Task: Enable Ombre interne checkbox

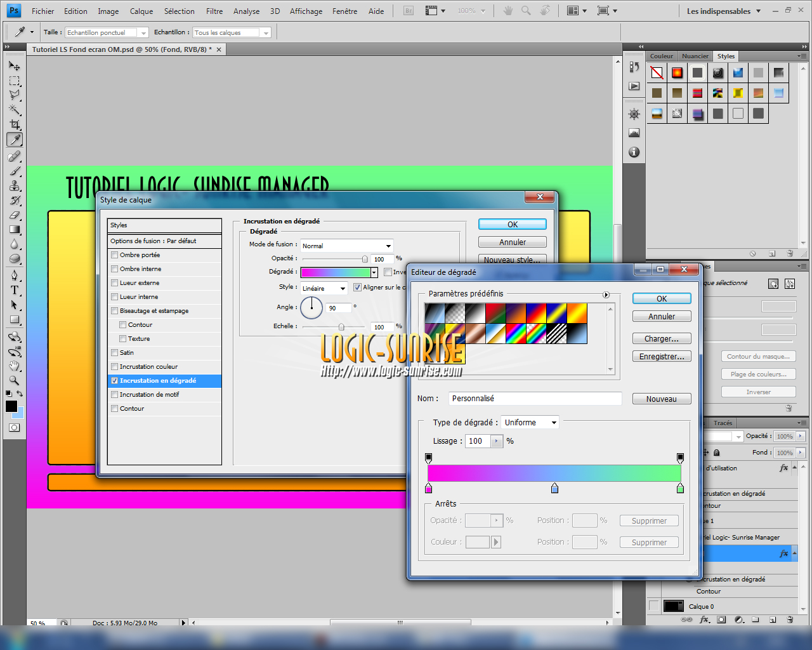Action: (x=115, y=269)
